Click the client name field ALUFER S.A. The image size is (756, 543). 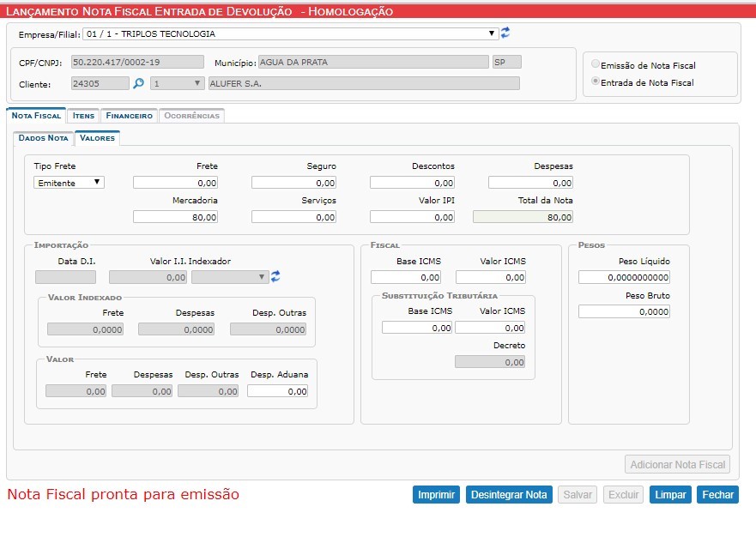coord(364,83)
